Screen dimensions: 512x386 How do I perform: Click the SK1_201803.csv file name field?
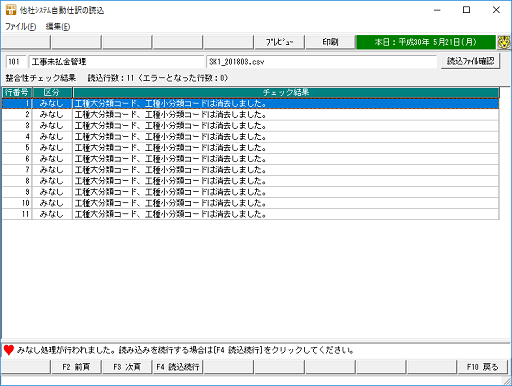[321, 62]
